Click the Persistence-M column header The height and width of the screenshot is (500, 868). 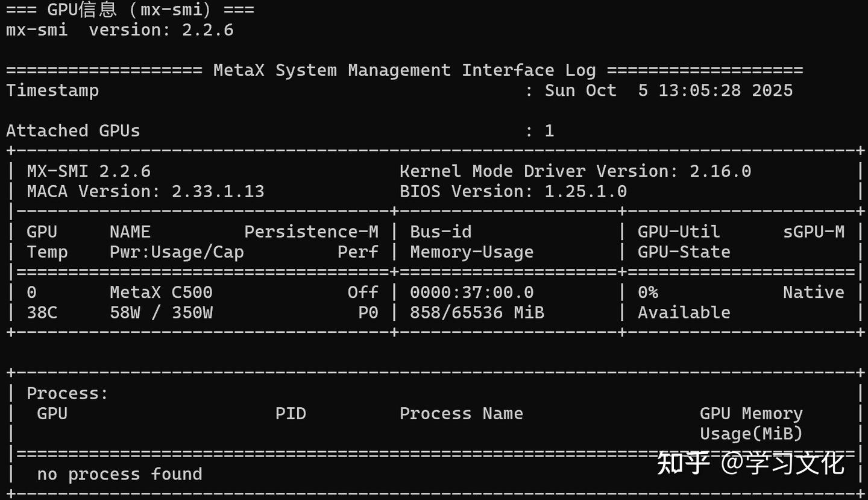point(311,232)
